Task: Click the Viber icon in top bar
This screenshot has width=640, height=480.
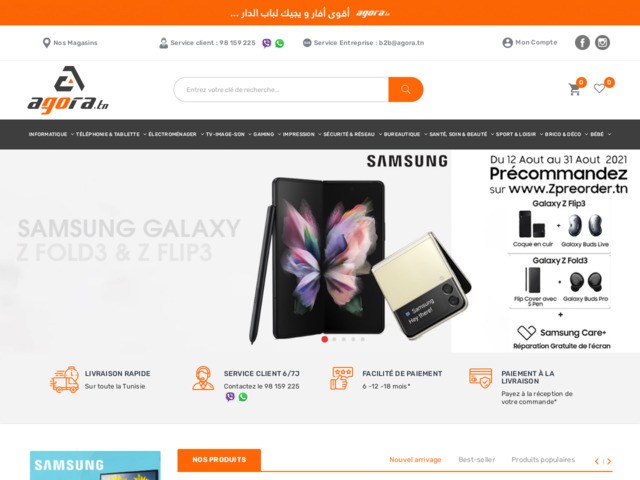Action: click(267, 43)
